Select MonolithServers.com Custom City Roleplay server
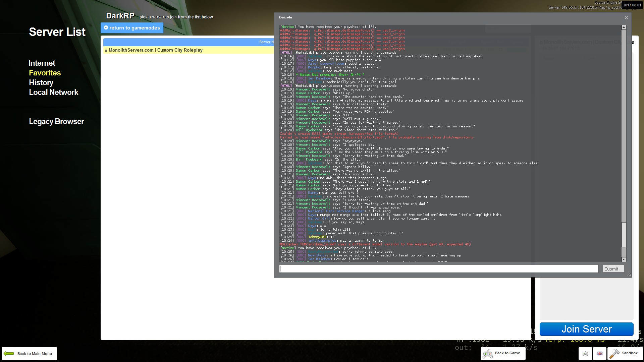 point(155,50)
